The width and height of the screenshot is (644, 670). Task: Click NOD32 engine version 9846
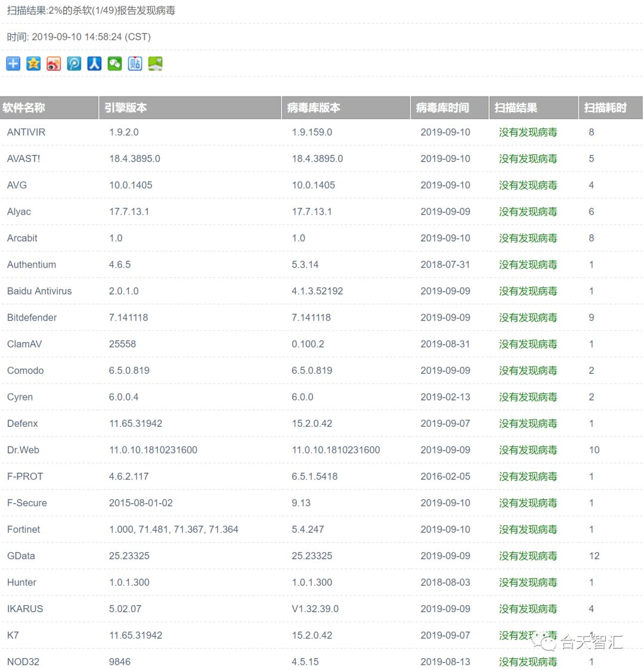[x=120, y=662]
